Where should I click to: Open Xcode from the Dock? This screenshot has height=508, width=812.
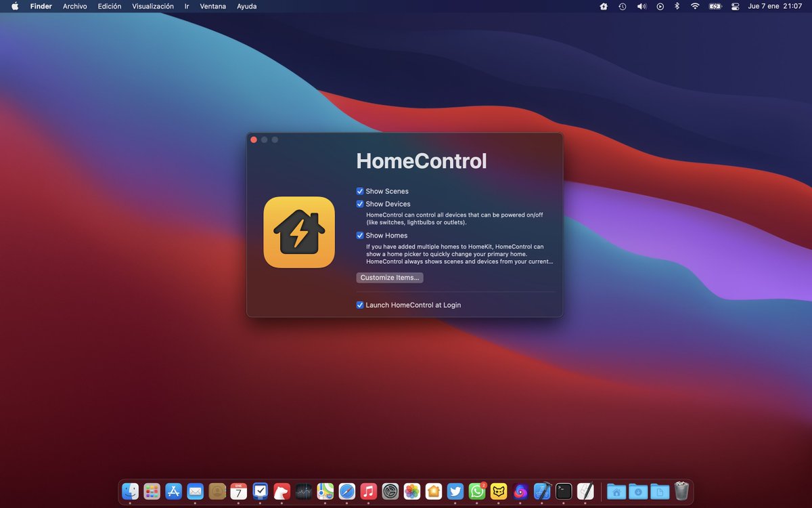point(542,491)
